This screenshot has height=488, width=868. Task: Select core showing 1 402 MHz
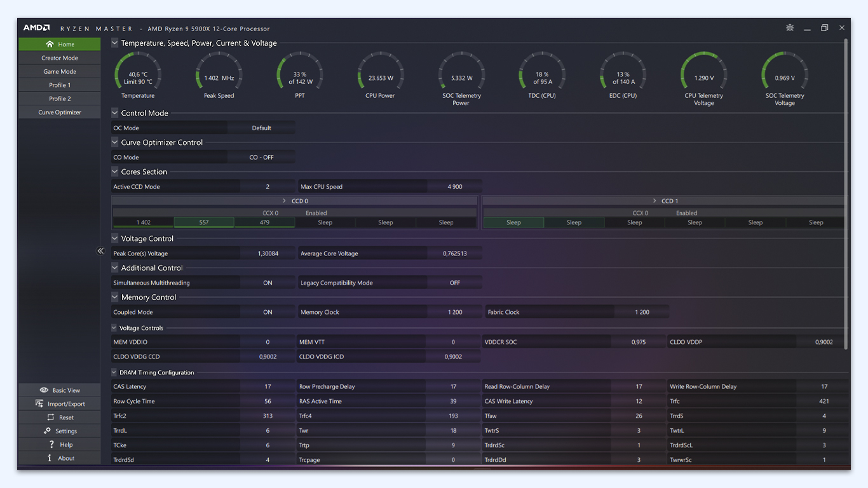coord(143,222)
